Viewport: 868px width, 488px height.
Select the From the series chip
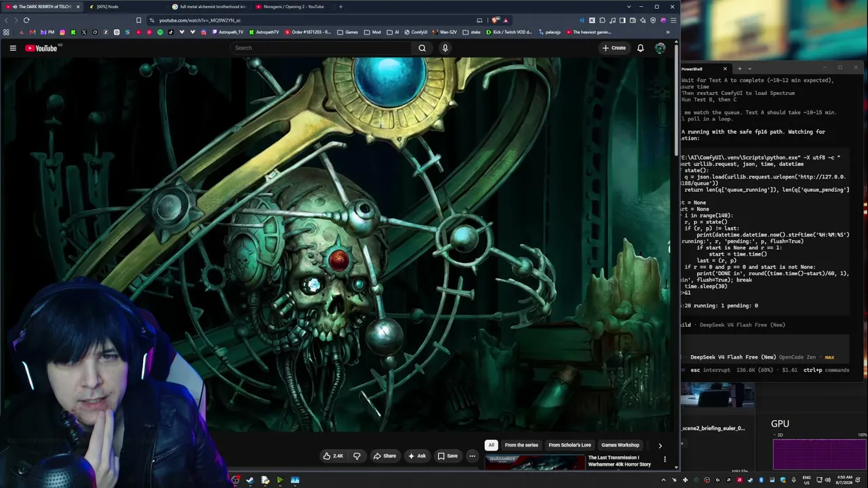click(x=521, y=445)
